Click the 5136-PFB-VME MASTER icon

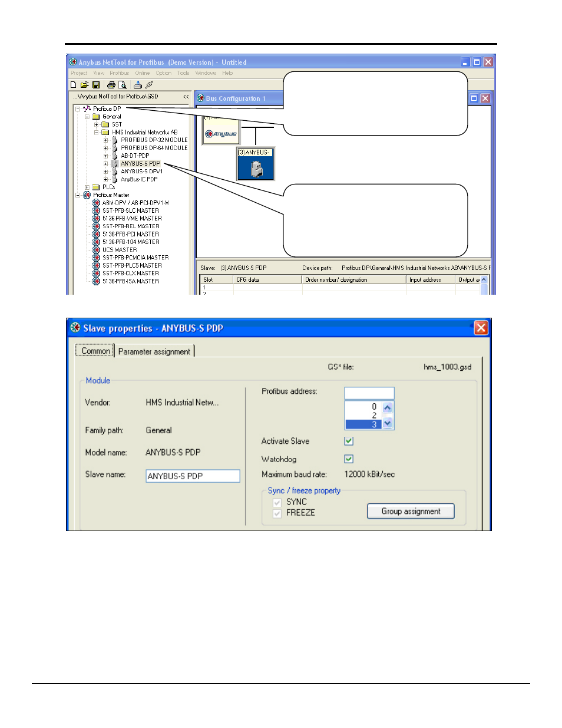point(96,218)
